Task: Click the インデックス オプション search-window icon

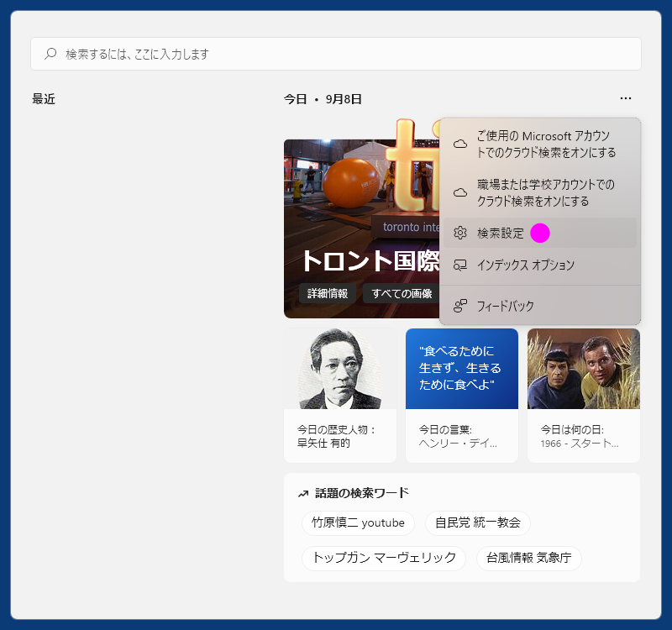Action: [x=459, y=264]
